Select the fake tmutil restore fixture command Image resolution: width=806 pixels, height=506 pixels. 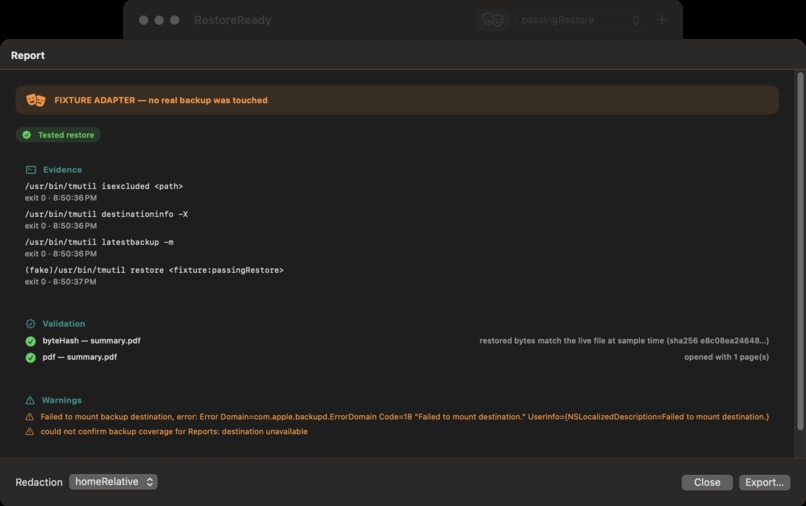154,270
